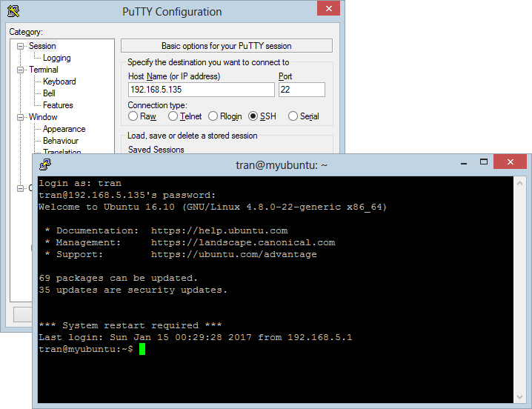532x409 pixels.
Task: Open the Appearance settings category
Action: tap(64, 129)
